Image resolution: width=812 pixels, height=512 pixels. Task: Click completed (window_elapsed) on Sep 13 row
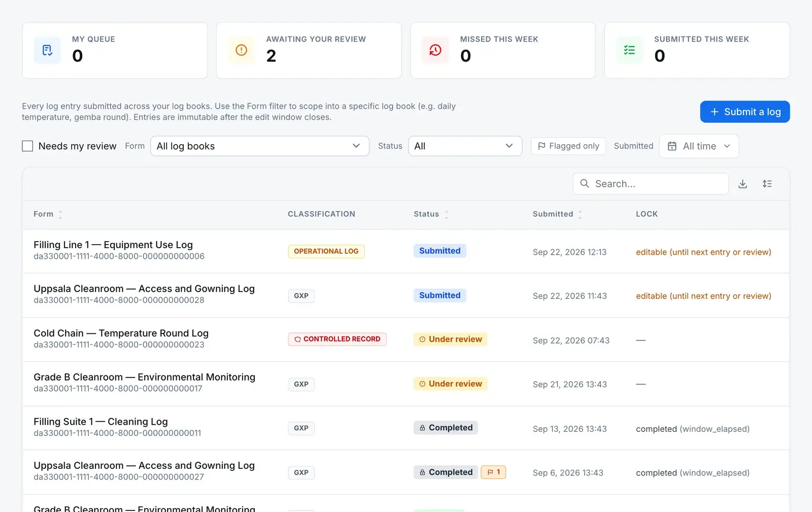coord(693,429)
